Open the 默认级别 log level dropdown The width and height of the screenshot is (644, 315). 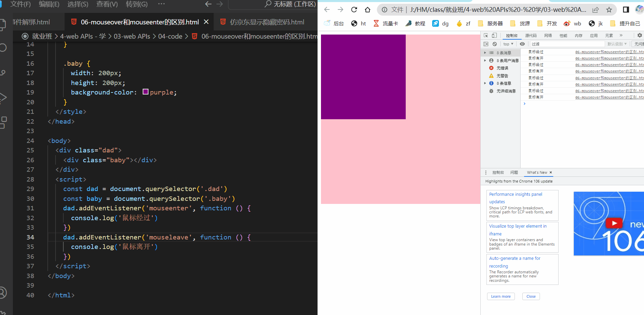[x=617, y=44]
